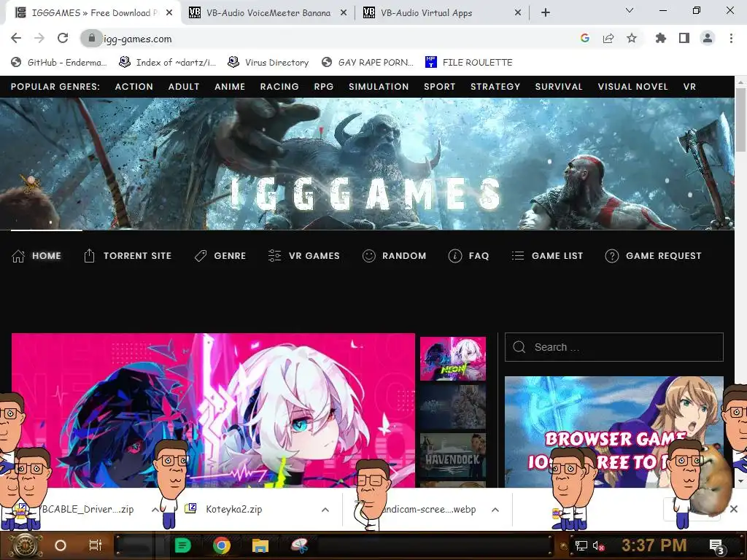Close the downloads bar
This screenshot has width=747, height=560.
tap(734, 509)
